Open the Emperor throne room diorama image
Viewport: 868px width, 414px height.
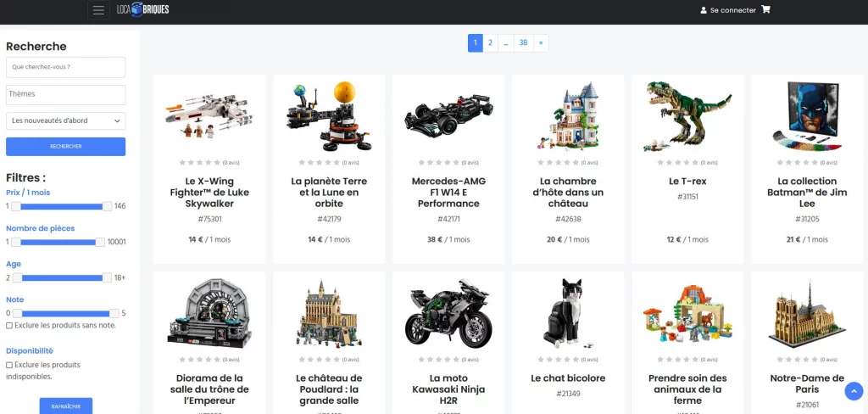tap(209, 313)
